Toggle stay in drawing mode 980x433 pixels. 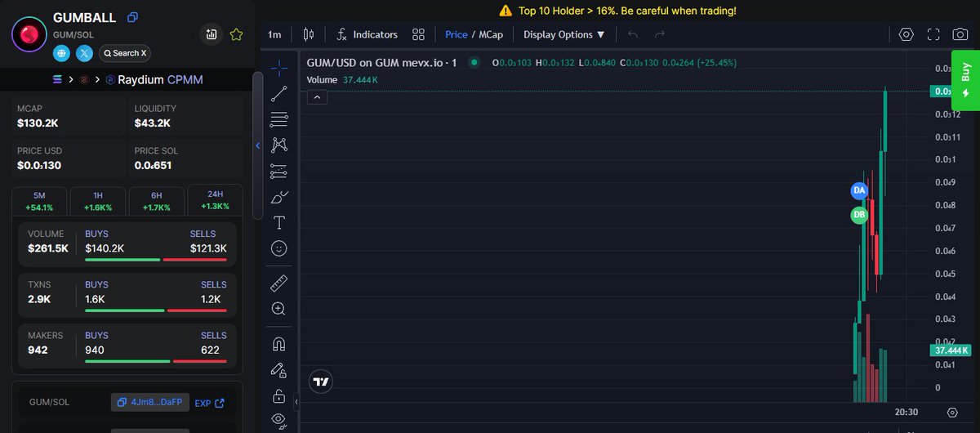point(279,370)
